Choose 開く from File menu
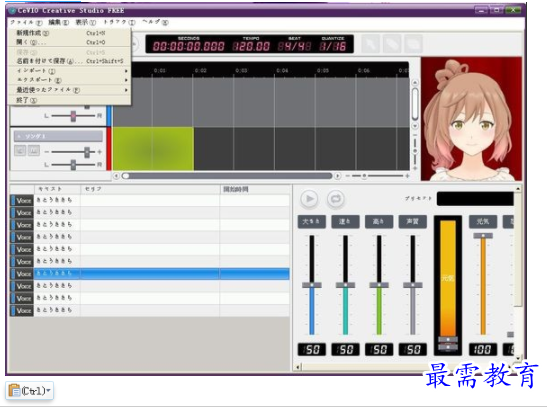 pos(69,42)
